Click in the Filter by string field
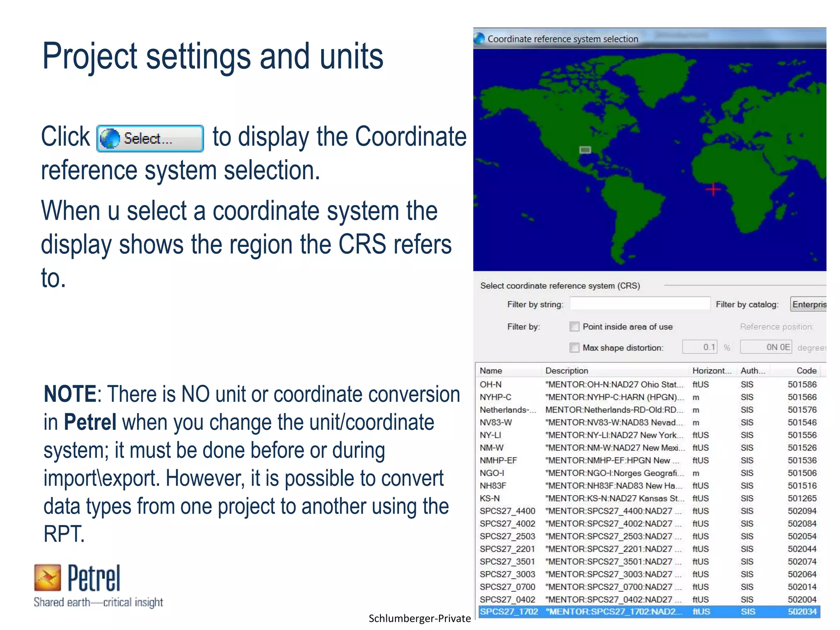 pos(639,304)
